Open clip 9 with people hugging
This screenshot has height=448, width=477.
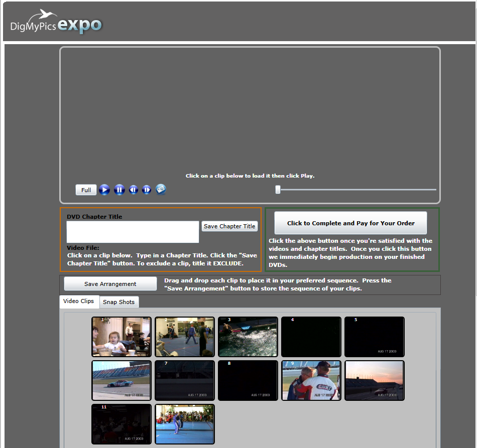tap(311, 380)
